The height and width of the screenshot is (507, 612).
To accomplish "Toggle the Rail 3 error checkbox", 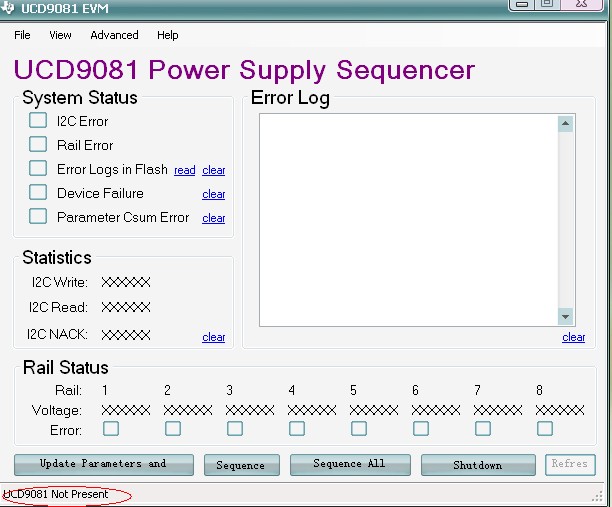I will [235, 429].
